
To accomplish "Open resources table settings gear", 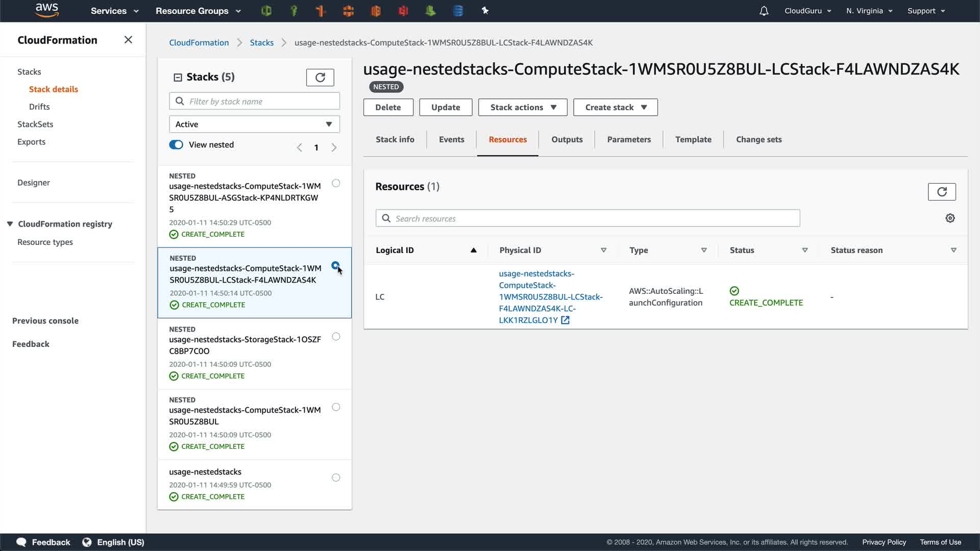I will pos(950,218).
